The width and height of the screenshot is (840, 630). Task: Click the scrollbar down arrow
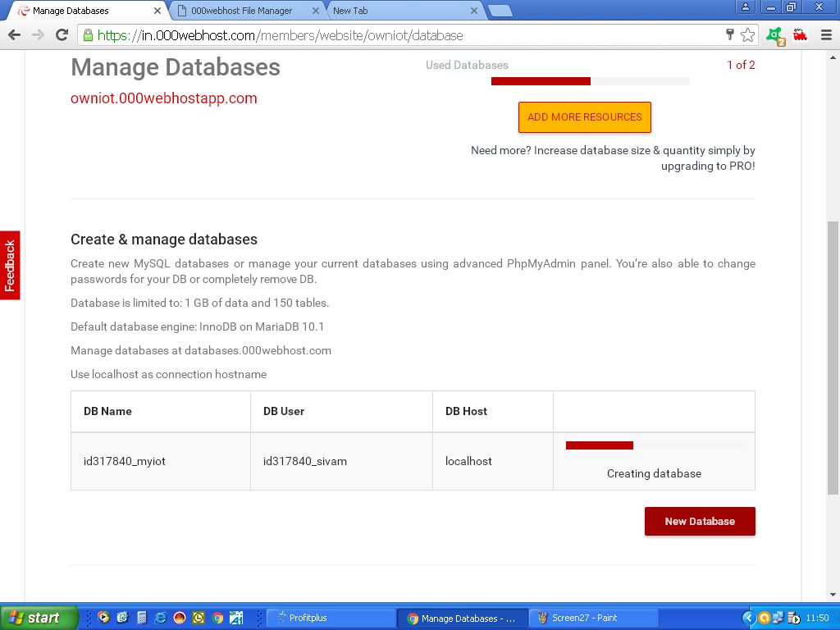pos(833,594)
